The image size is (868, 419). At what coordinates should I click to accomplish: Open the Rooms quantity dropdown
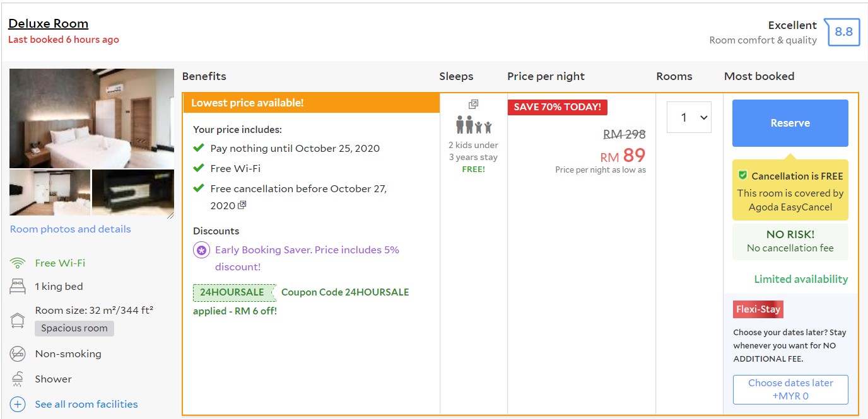tap(689, 118)
